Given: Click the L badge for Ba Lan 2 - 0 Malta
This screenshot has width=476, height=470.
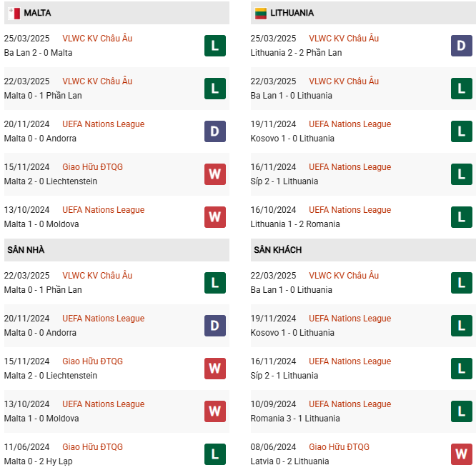Looking at the screenshot, I should coord(215,46).
